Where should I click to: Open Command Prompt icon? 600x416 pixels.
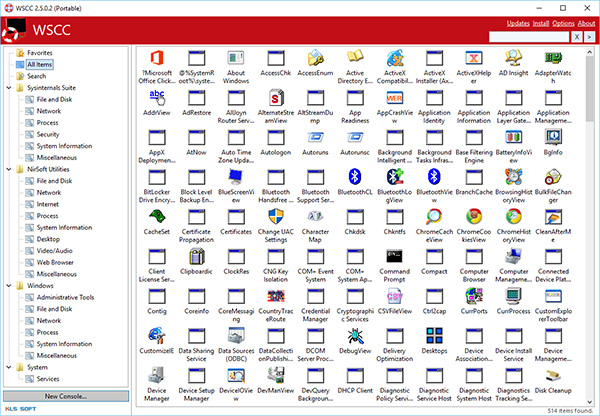click(x=395, y=256)
